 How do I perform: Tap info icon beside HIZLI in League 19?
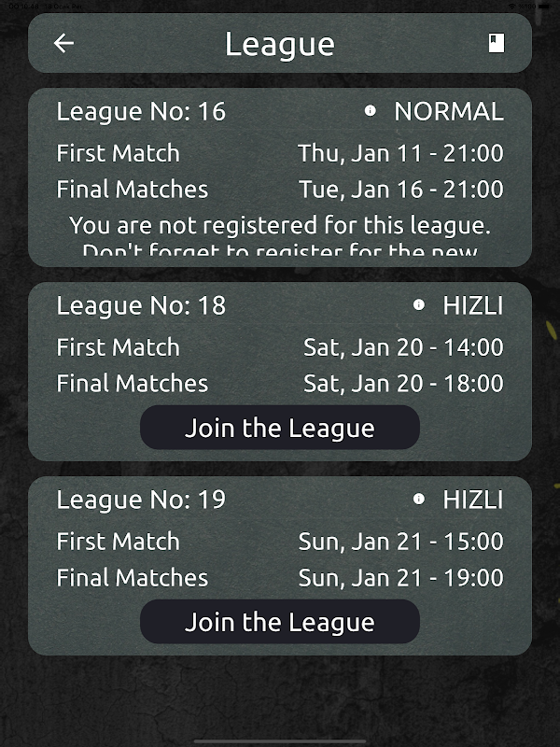[x=418, y=500]
